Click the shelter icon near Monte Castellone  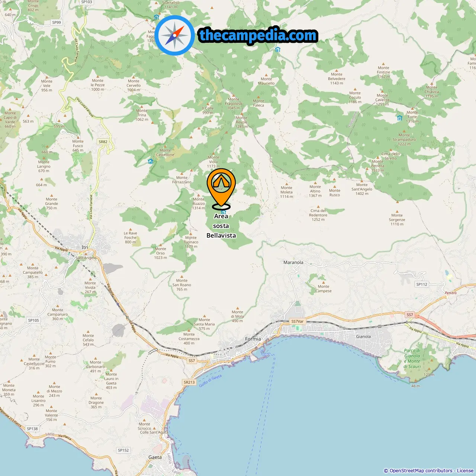click(151, 161)
